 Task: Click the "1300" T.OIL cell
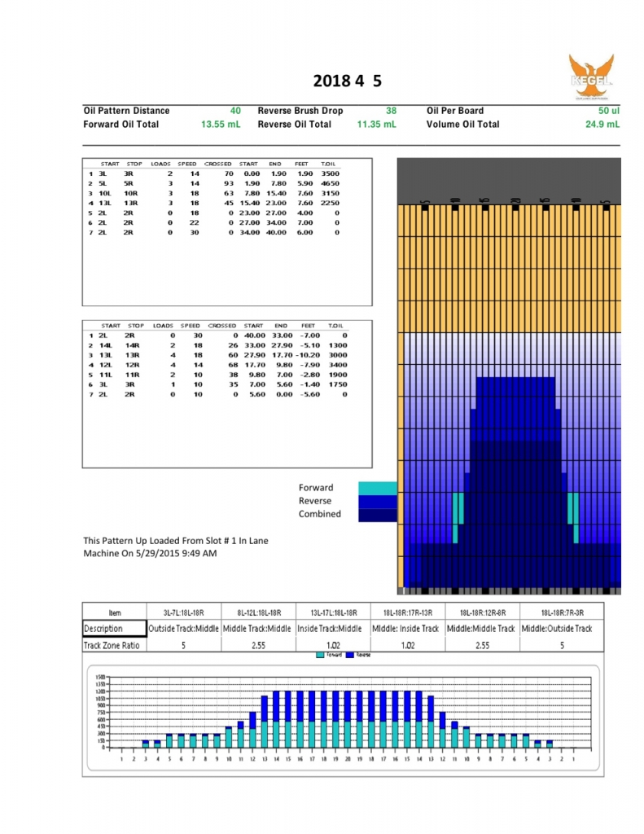(338, 345)
